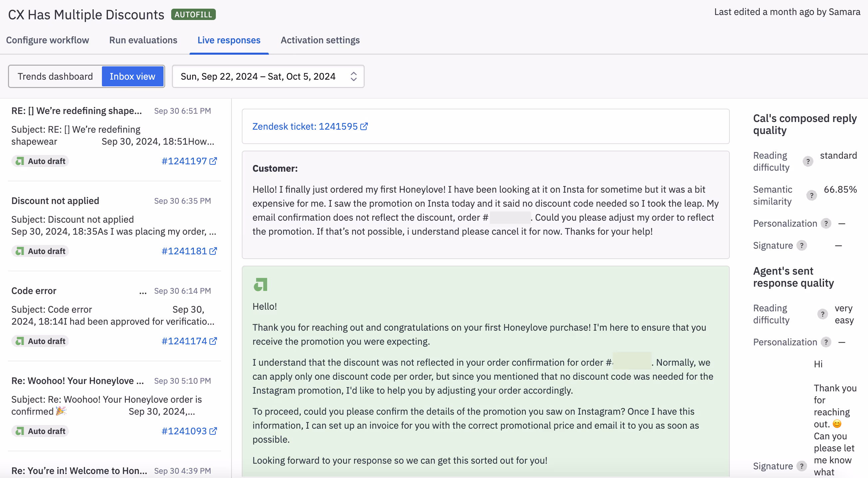
Task: Click the Cal logo icon in composed reply
Action: (260, 285)
